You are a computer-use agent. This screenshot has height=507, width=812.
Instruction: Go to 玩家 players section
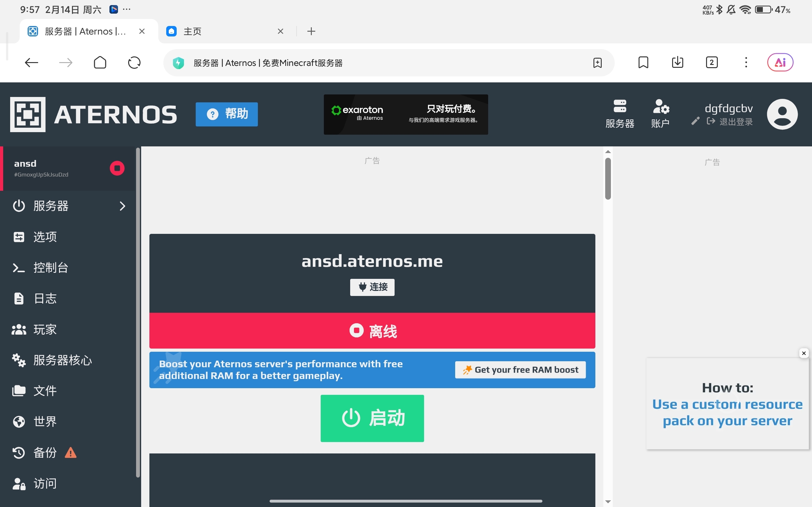(x=45, y=329)
